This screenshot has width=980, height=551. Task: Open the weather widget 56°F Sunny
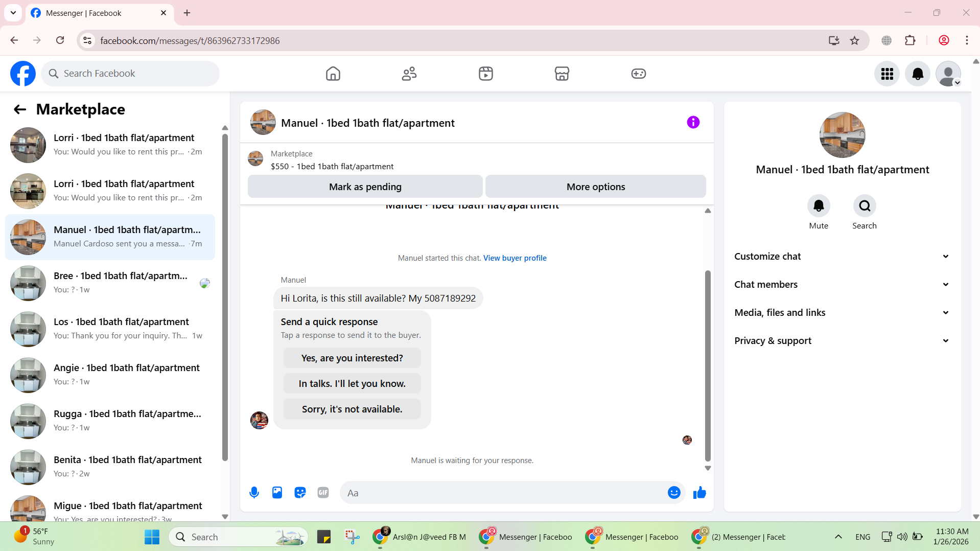pos(34,537)
